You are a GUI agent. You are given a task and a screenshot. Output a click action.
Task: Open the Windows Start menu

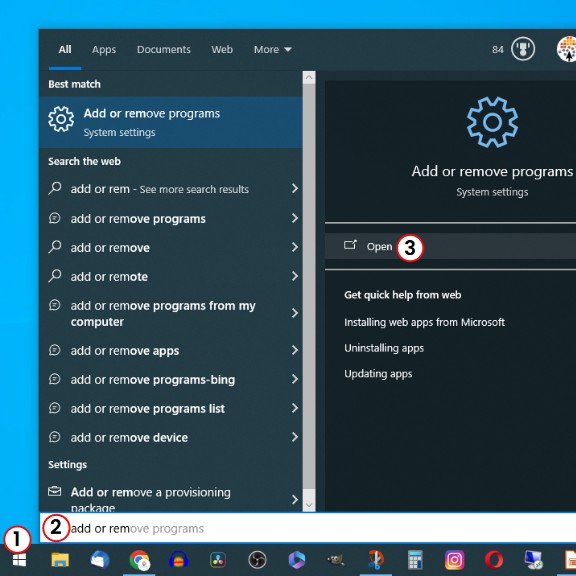(x=19, y=560)
